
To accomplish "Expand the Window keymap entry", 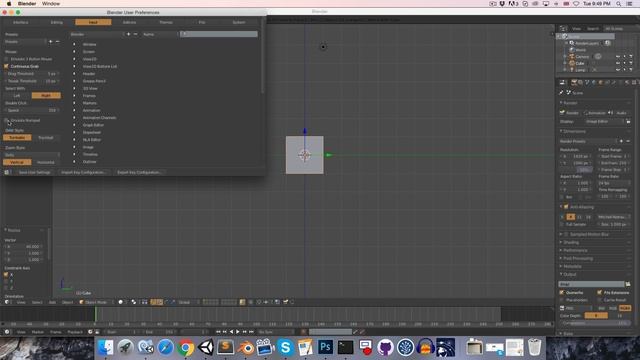I will [x=74, y=44].
